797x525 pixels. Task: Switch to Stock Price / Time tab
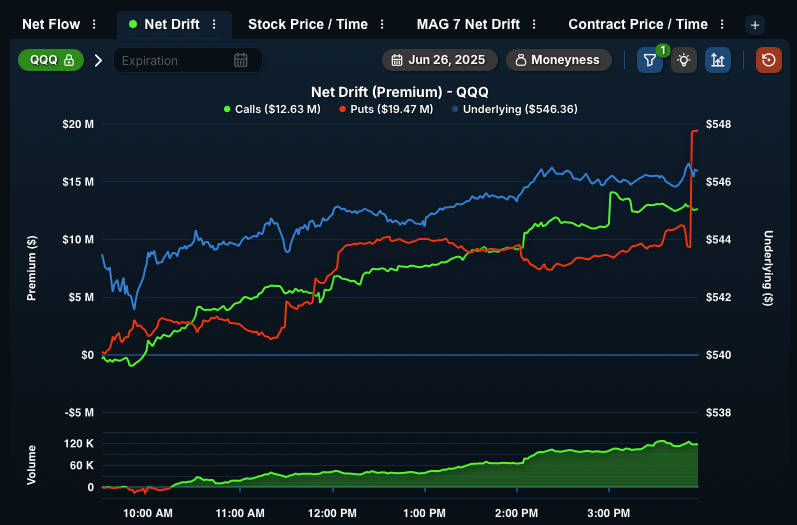(308, 24)
